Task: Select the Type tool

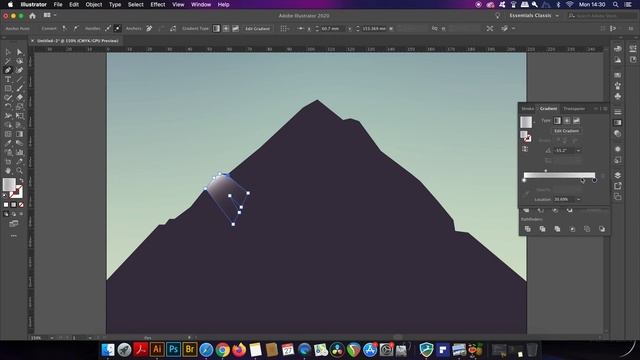Action: click(x=8, y=79)
